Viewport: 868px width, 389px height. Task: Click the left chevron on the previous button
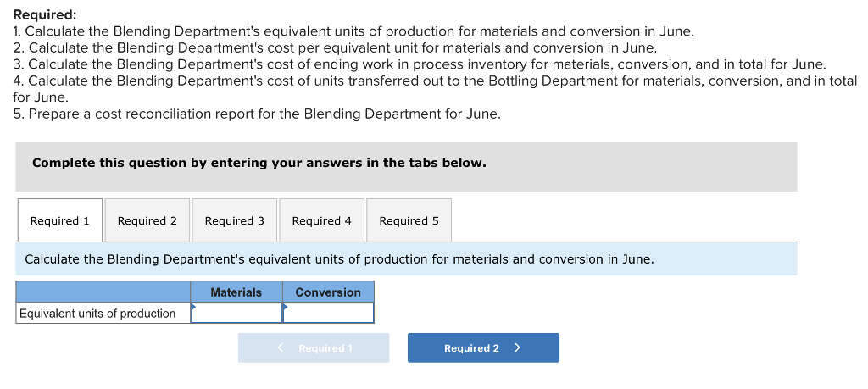click(281, 348)
